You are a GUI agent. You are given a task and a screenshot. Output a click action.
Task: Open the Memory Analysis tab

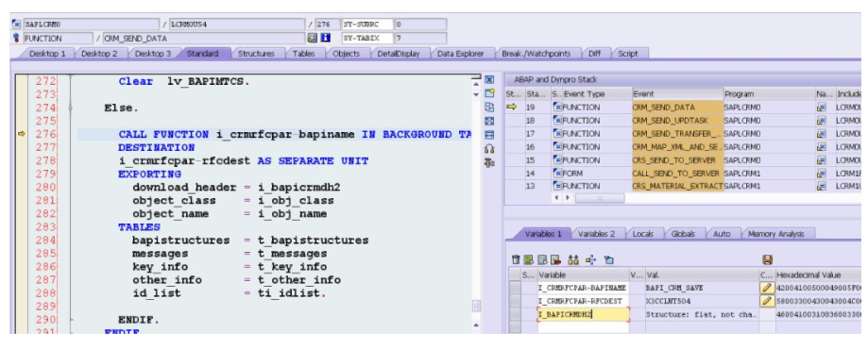click(775, 234)
